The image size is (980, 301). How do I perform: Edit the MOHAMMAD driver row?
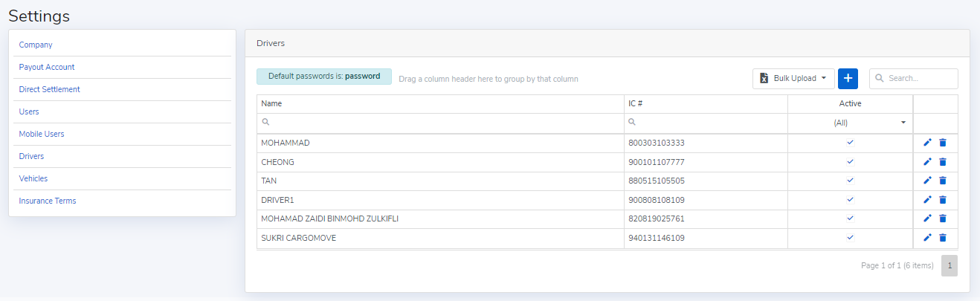click(927, 143)
